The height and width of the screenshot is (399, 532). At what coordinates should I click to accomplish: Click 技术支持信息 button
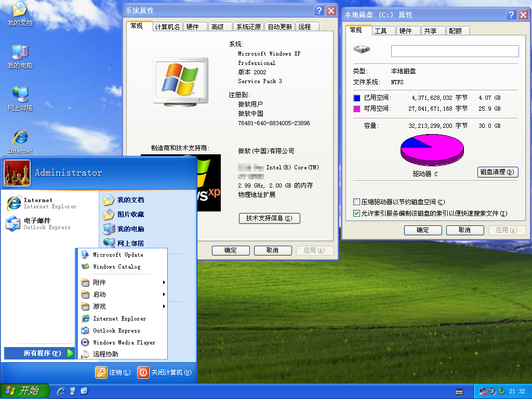tap(270, 218)
